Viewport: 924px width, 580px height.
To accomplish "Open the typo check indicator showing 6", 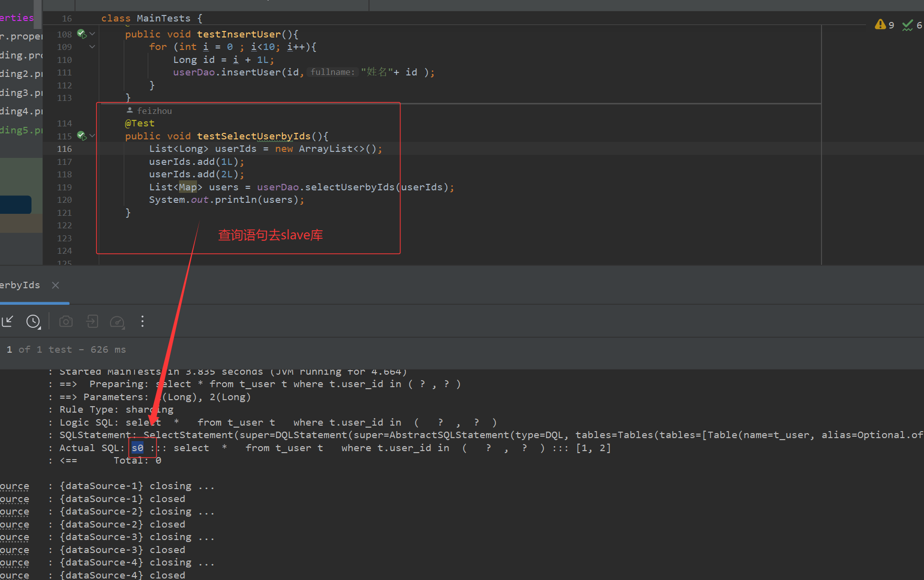I will click(x=912, y=25).
